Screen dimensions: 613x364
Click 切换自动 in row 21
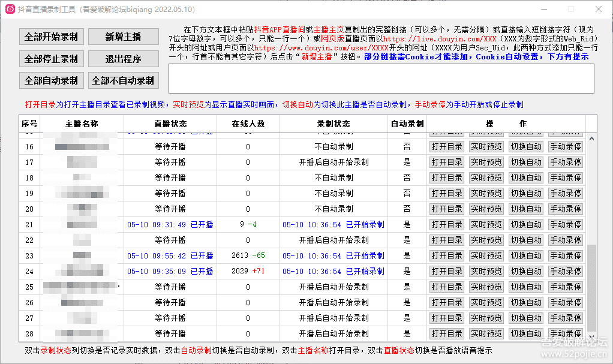526,224
